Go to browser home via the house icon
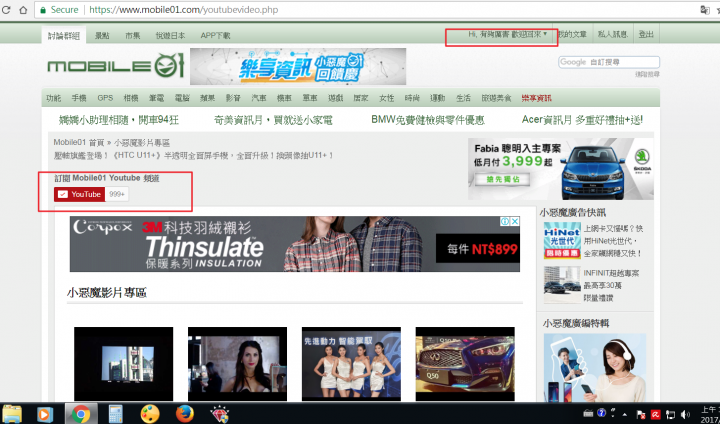Image resolution: width=720 pixels, height=424 pixels. point(23,10)
